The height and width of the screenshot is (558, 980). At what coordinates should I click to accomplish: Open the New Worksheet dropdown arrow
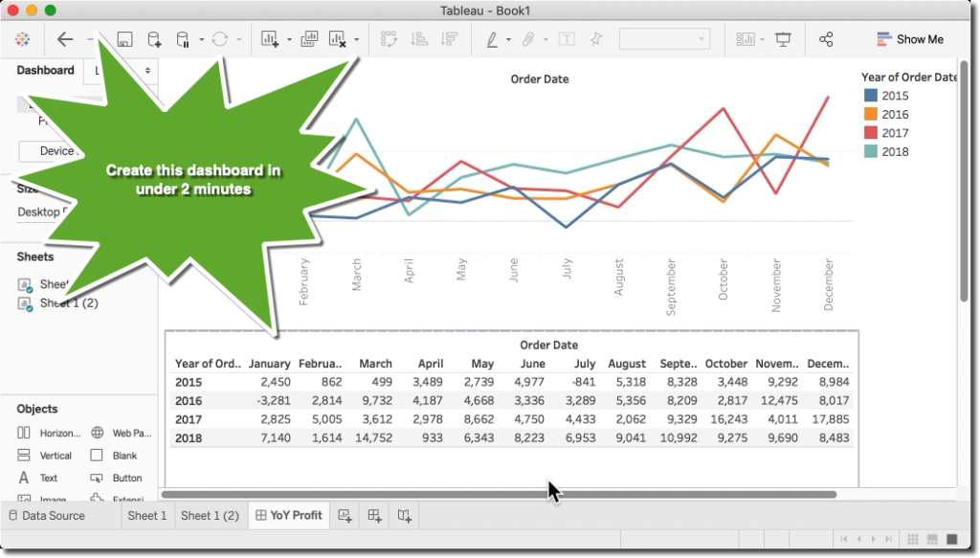click(289, 40)
